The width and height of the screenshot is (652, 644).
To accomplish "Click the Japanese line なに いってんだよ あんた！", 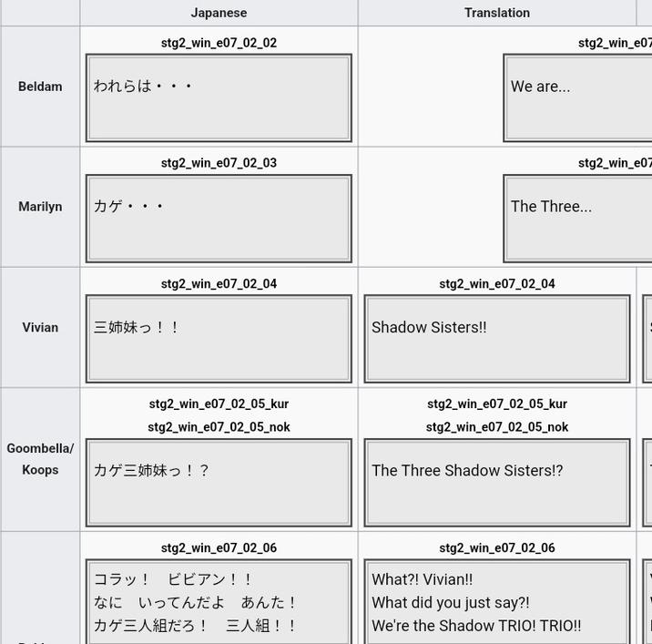I will pyautogui.click(x=195, y=603).
